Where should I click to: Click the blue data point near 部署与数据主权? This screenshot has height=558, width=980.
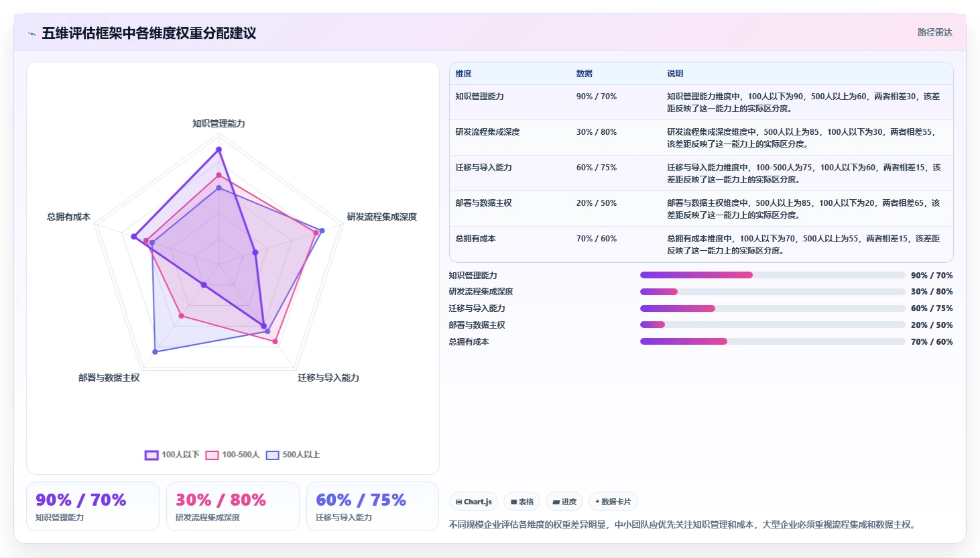pos(156,351)
